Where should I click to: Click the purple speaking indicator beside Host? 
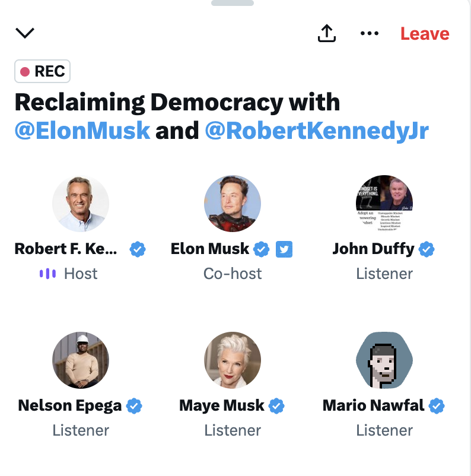(x=47, y=274)
